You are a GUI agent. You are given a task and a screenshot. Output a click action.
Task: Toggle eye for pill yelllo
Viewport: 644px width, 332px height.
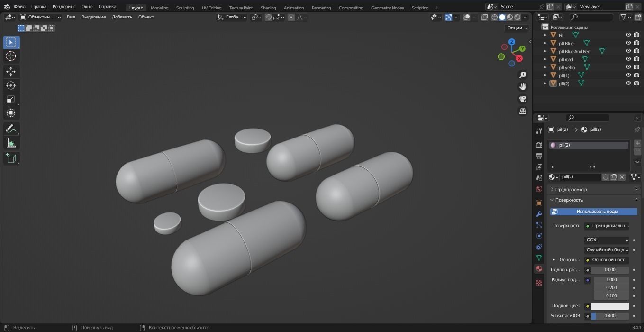coord(628,67)
